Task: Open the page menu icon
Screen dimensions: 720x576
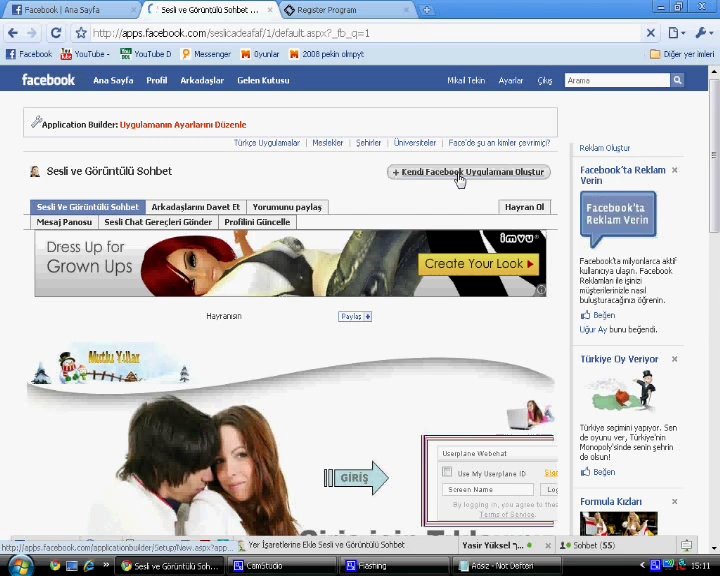Action: (x=677, y=33)
